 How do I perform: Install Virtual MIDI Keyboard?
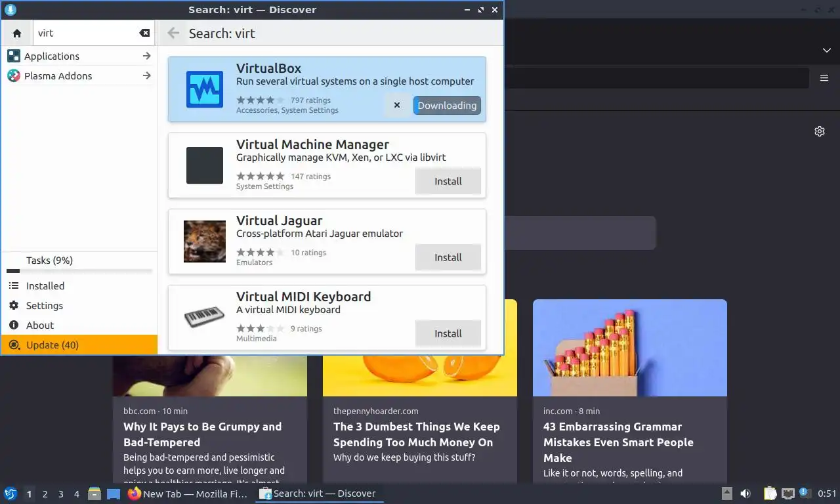[448, 333]
